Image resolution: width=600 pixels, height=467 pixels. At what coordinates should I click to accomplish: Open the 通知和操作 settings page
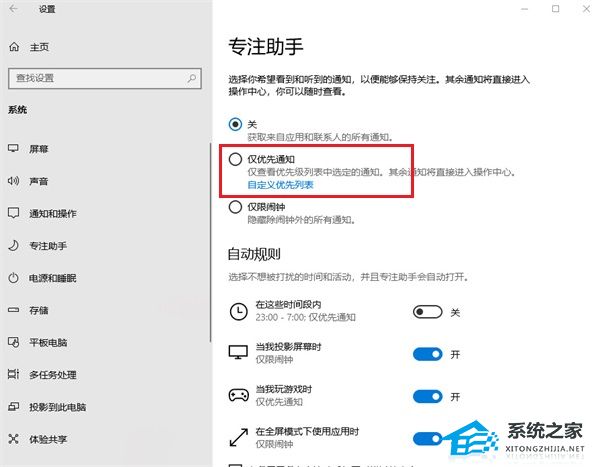[53, 214]
